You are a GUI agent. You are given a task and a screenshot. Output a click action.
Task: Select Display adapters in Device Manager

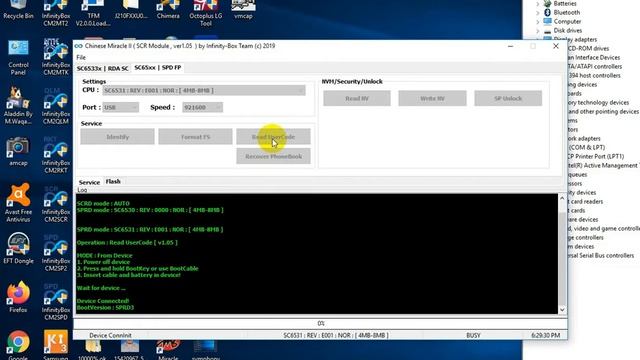[x=576, y=40]
